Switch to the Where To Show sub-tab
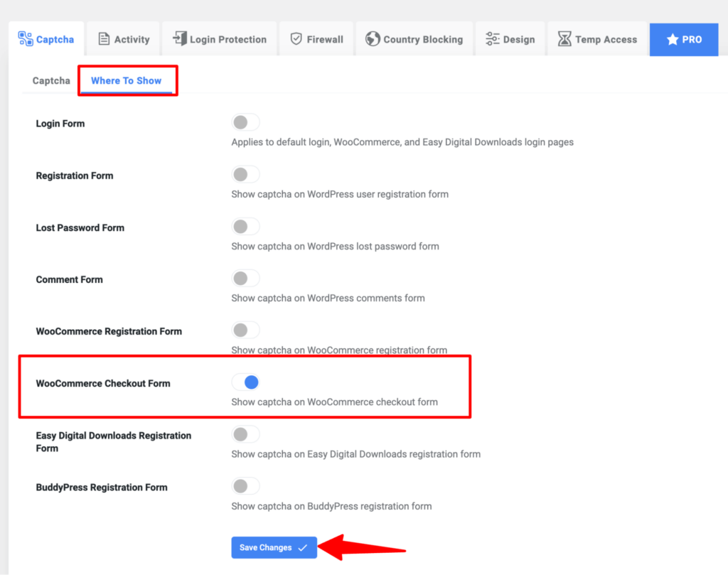The width and height of the screenshot is (728, 575). [127, 80]
